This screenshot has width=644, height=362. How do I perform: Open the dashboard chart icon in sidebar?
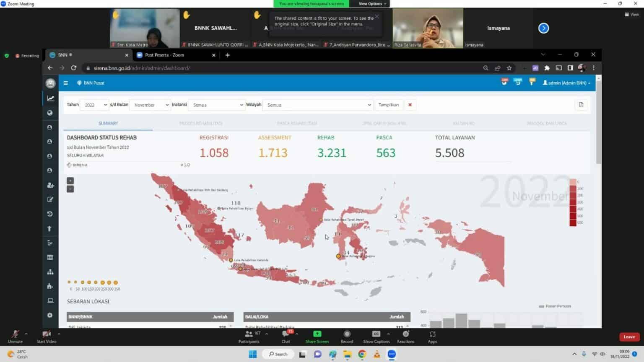[x=50, y=98]
